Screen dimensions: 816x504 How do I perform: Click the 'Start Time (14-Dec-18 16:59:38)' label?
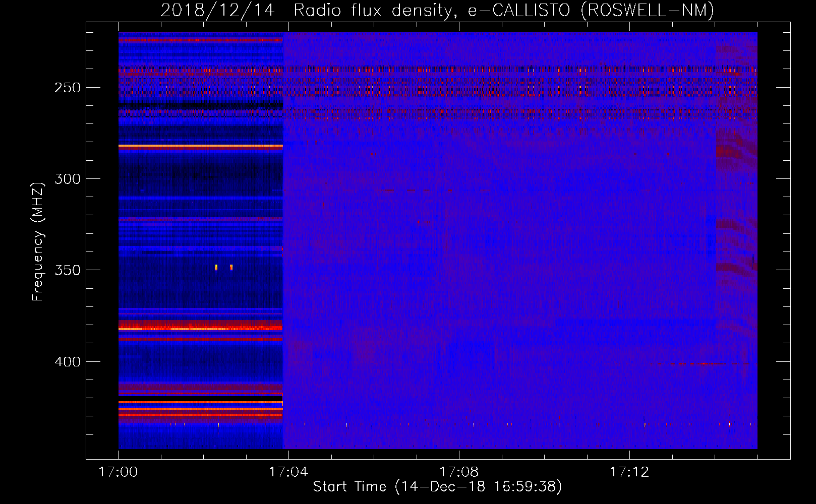click(x=437, y=487)
